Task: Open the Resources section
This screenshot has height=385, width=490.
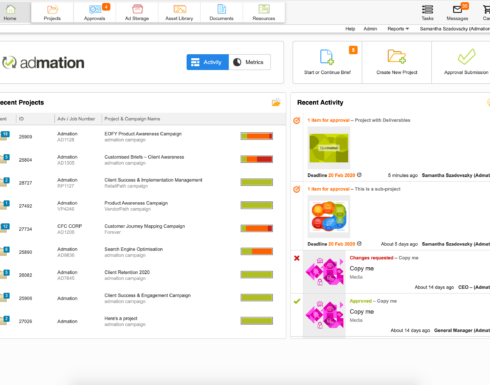Action: [x=264, y=12]
